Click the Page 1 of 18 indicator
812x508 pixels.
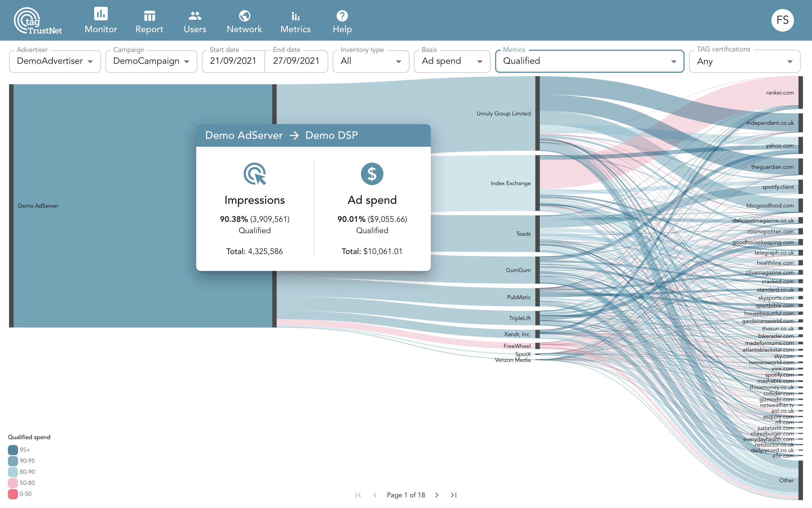tap(406, 495)
